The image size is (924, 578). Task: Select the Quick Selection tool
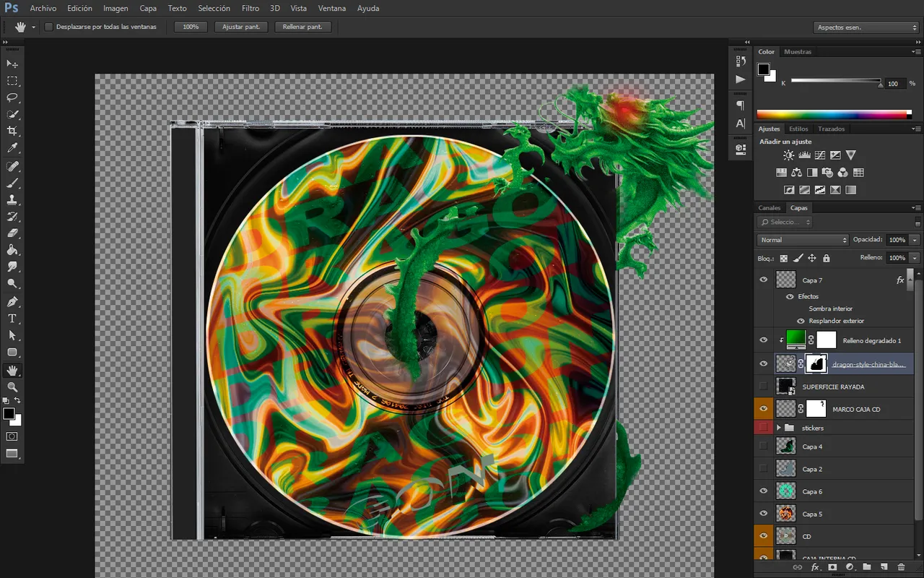click(12, 114)
